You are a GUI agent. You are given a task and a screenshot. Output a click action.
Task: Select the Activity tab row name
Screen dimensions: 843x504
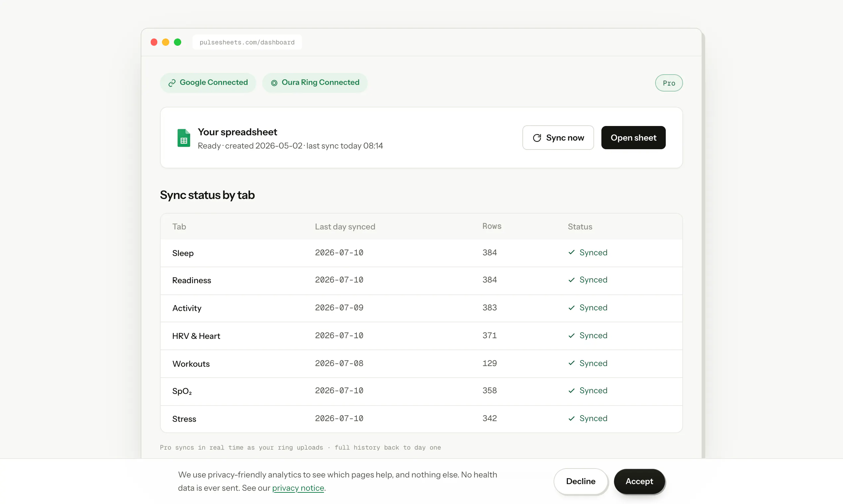coord(187,308)
